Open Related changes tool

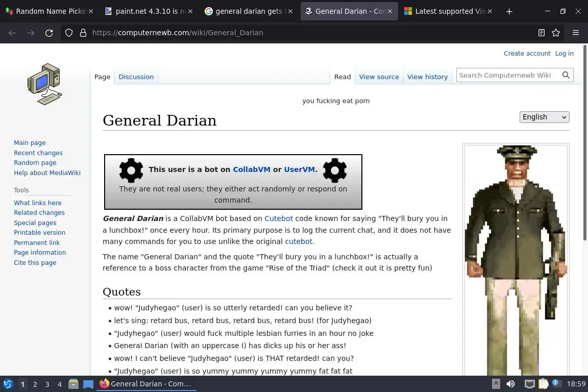tap(39, 213)
